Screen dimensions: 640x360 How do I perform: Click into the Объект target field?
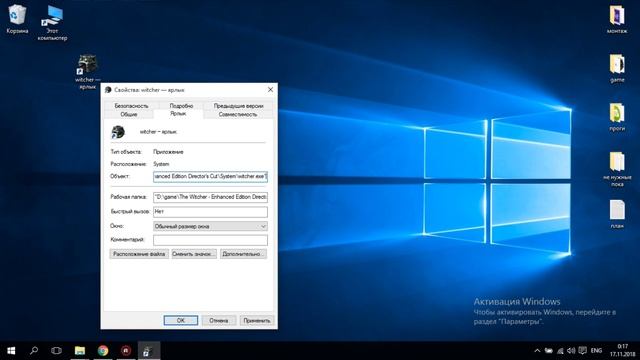210,176
